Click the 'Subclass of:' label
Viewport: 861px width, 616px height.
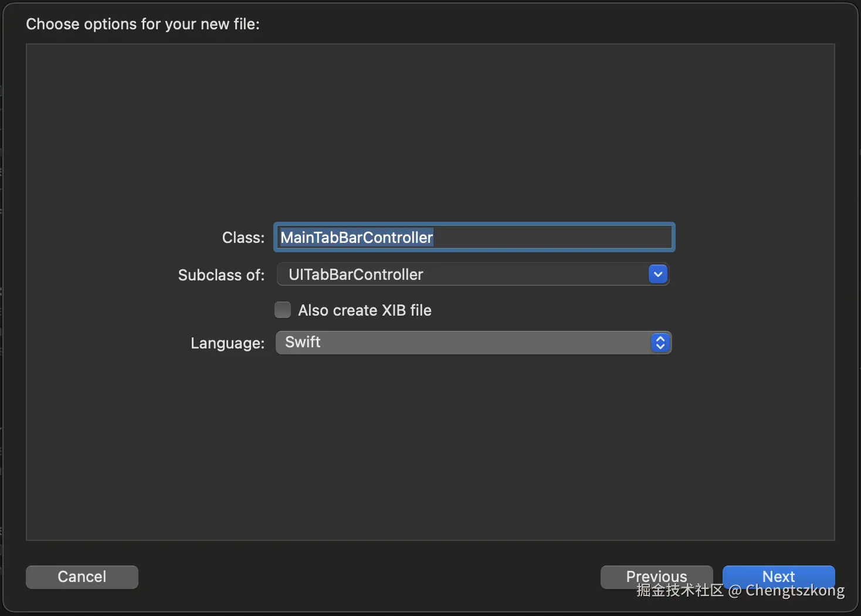pos(221,275)
